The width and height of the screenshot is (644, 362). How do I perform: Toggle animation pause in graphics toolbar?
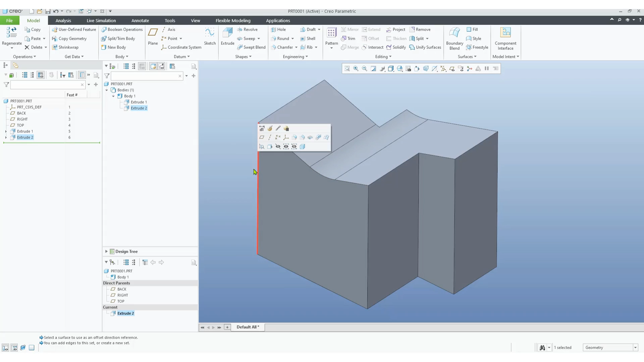point(487,69)
